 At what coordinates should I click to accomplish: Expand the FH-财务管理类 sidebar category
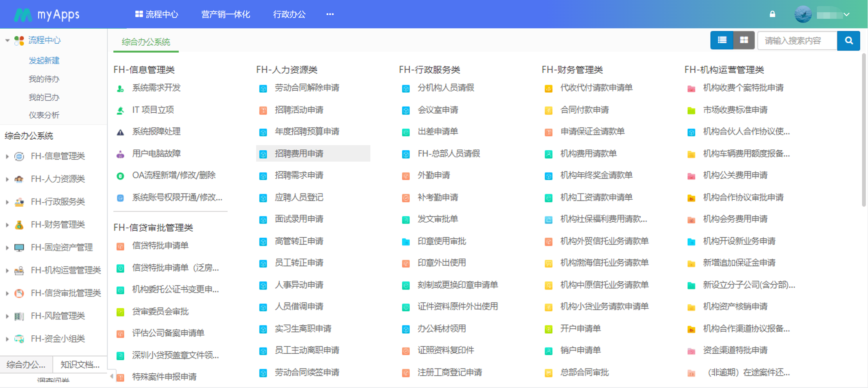[7, 224]
